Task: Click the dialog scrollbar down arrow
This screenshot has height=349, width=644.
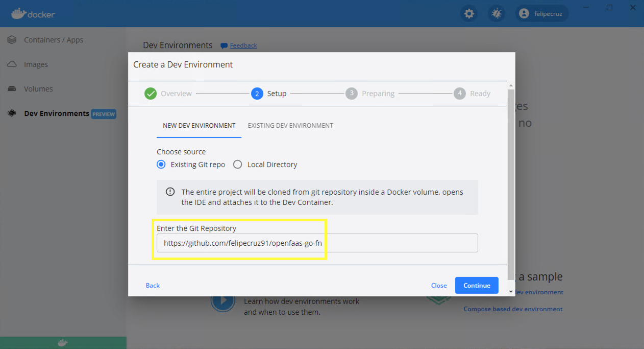Action: (x=510, y=290)
